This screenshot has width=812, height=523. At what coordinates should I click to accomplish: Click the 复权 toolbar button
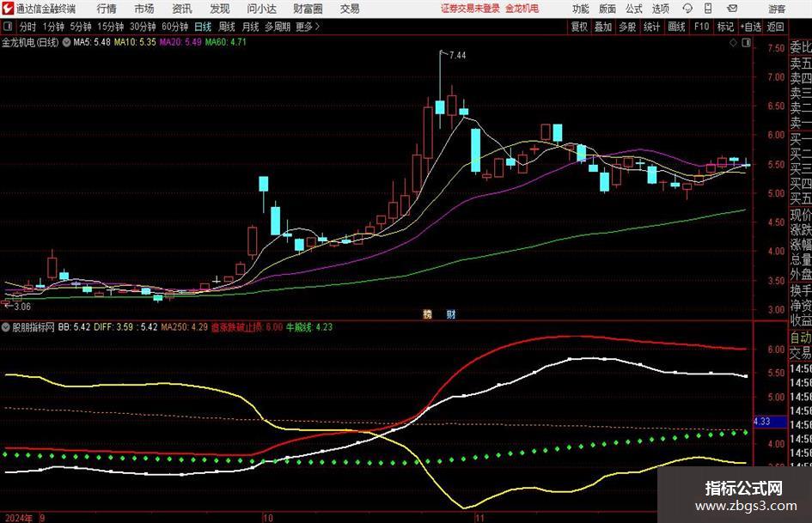point(579,27)
